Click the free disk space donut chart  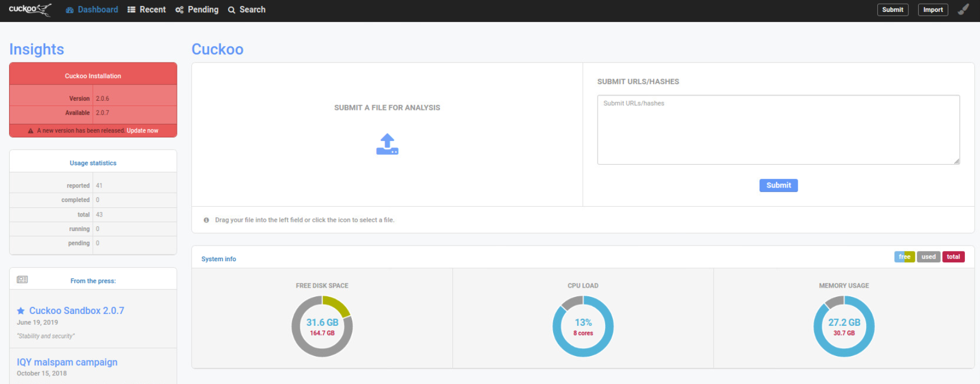click(322, 326)
